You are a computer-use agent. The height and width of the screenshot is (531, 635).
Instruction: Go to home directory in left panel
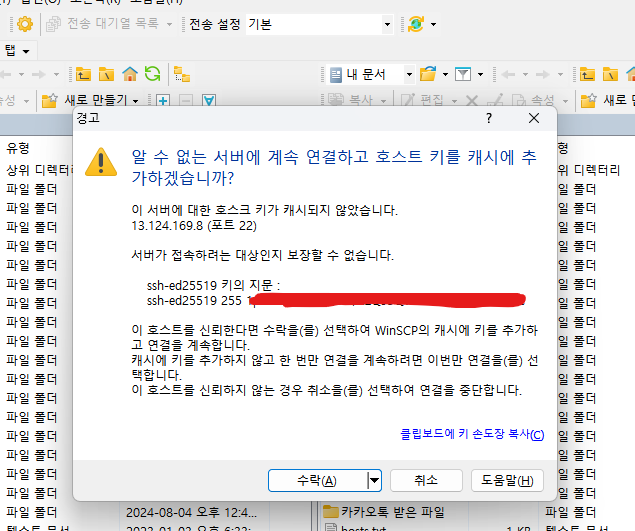[x=130, y=74]
